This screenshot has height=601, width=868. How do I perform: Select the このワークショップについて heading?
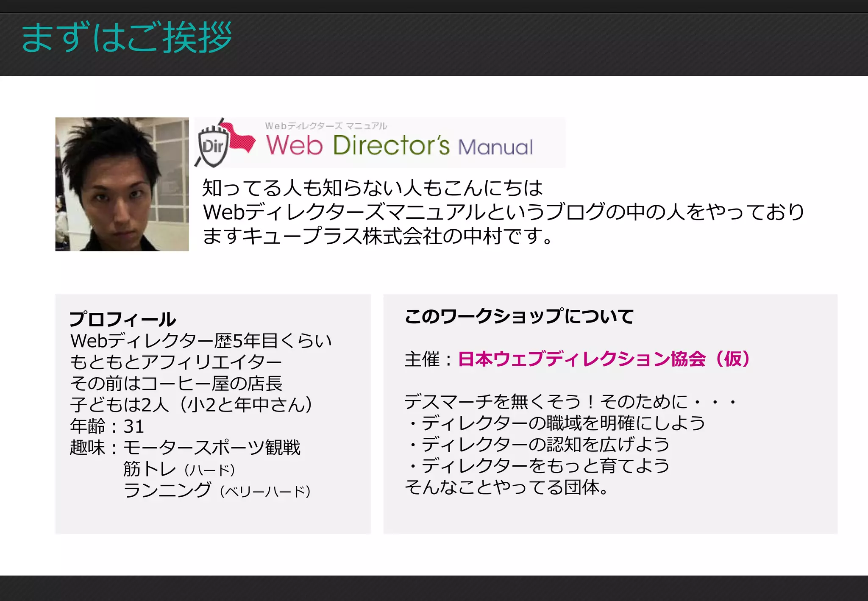[x=519, y=316]
